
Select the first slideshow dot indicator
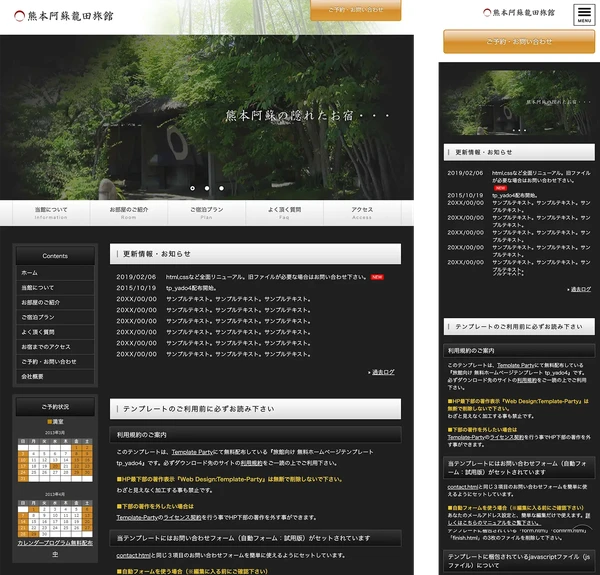[193, 187]
